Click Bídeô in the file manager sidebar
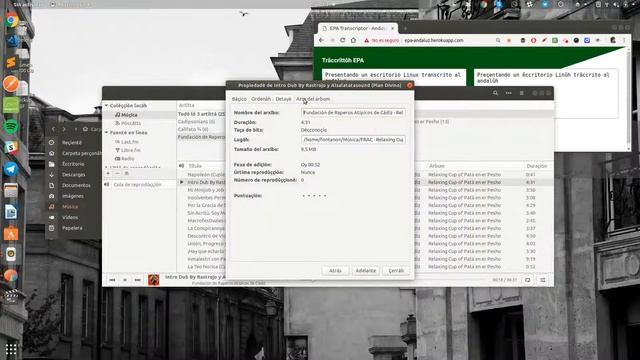Viewport: 640px width, 360px height. coord(70,218)
